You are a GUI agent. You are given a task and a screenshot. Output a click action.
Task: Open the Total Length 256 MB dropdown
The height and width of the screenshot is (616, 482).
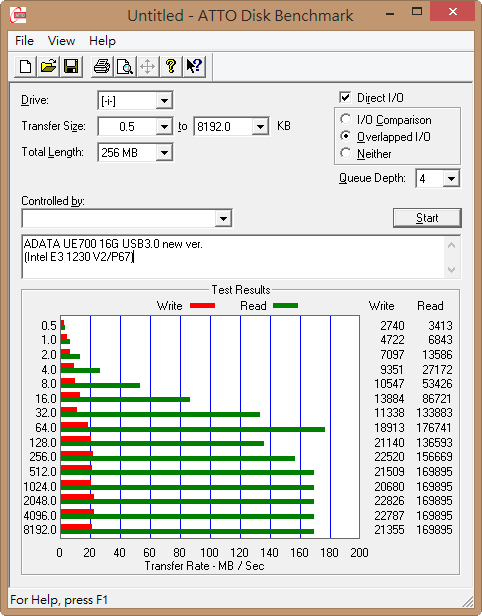click(x=164, y=152)
